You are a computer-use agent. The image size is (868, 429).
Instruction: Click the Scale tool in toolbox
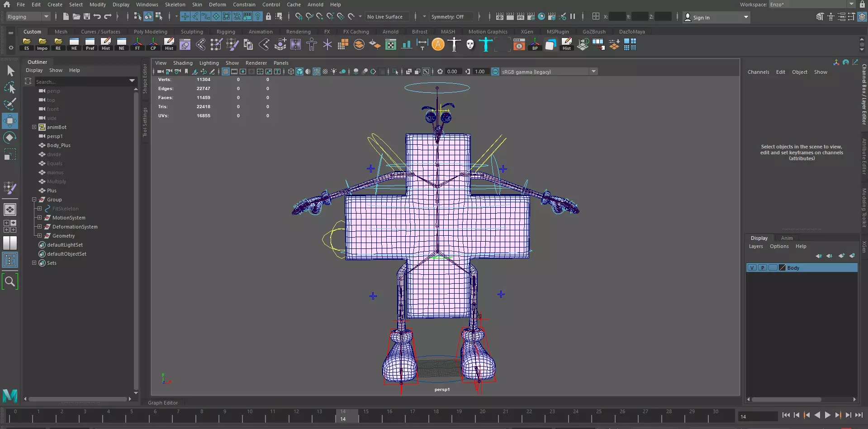point(10,155)
